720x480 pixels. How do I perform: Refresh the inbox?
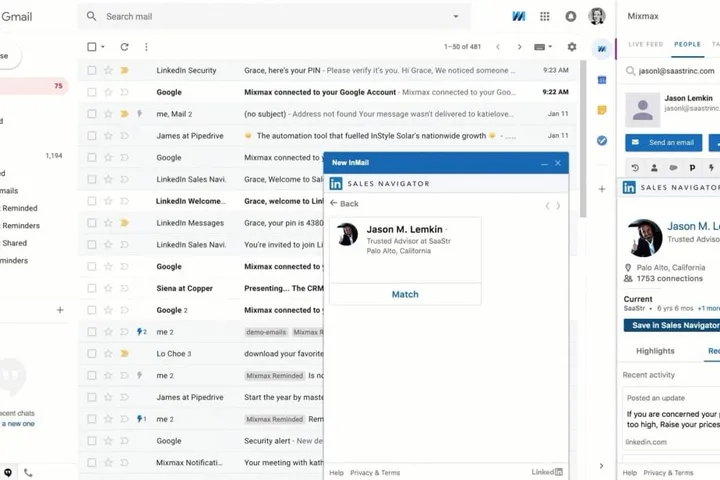tap(124, 47)
